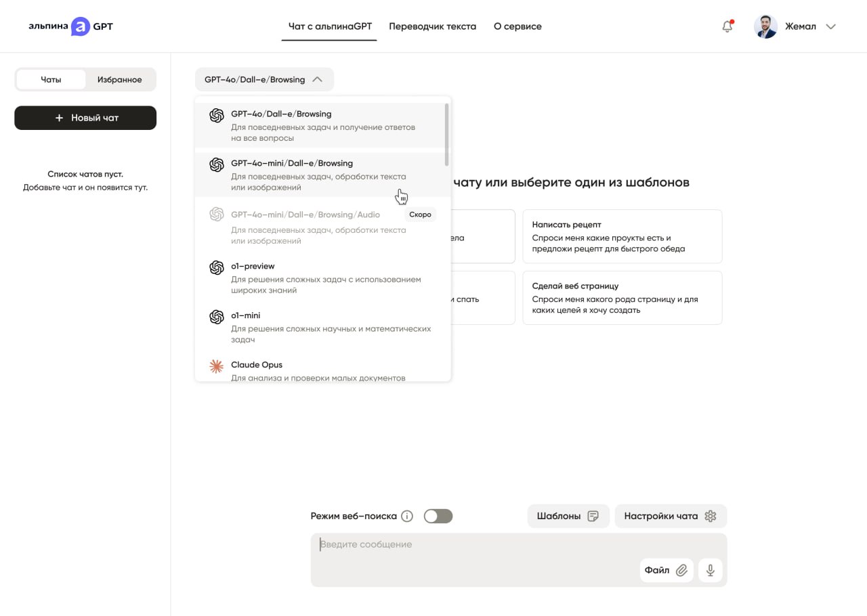Image resolution: width=867 pixels, height=616 pixels.
Task: Click disabled GPT-4o-mini/Dall-e/Browsing/Audio option
Action: [x=319, y=227]
